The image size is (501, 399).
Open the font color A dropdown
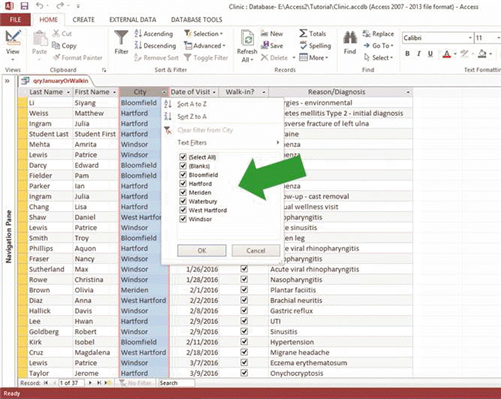tap(455, 54)
